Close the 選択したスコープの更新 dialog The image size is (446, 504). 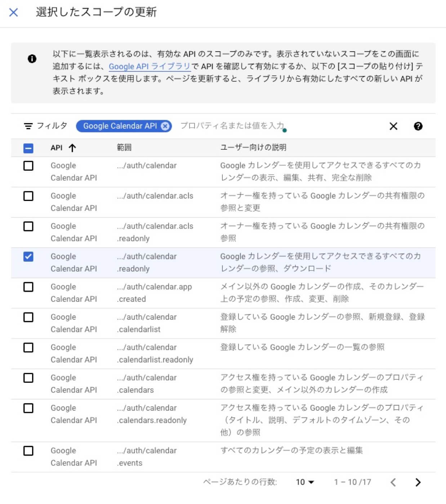coord(13,12)
